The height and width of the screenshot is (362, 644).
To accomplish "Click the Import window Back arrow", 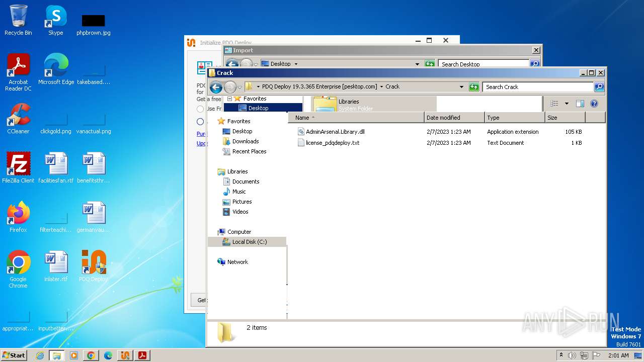I will coord(231,64).
